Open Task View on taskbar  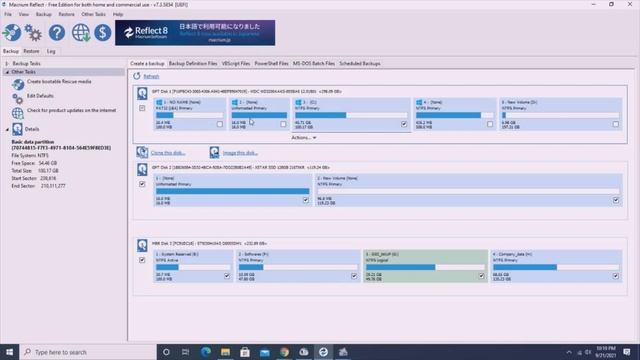pos(185,352)
